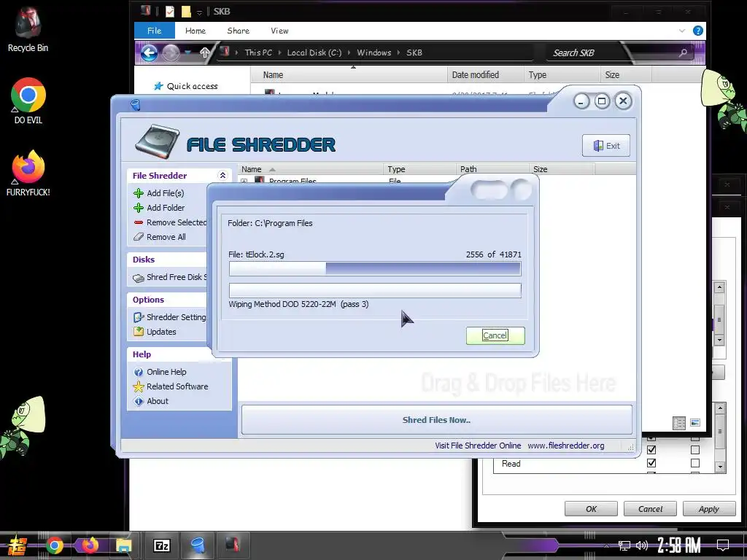Toggle empty box directly above Read row's empty box
The height and width of the screenshot is (560, 747).
point(695,449)
